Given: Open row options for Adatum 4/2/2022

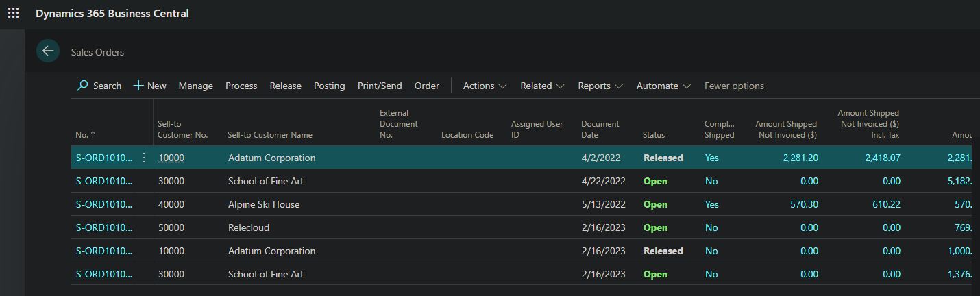Looking at the screenshot, I should click(x=143, y=158).
